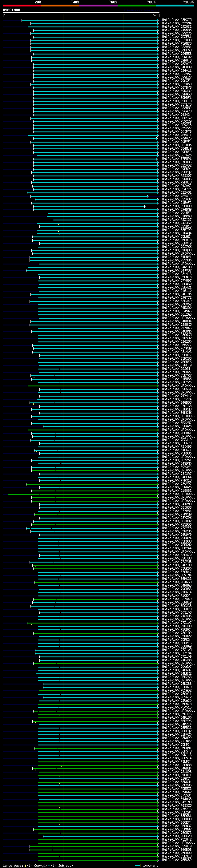Click the orange ~40% legend color bar
Viewport: 197px width, 868px height.
click(x=60, y=6)
